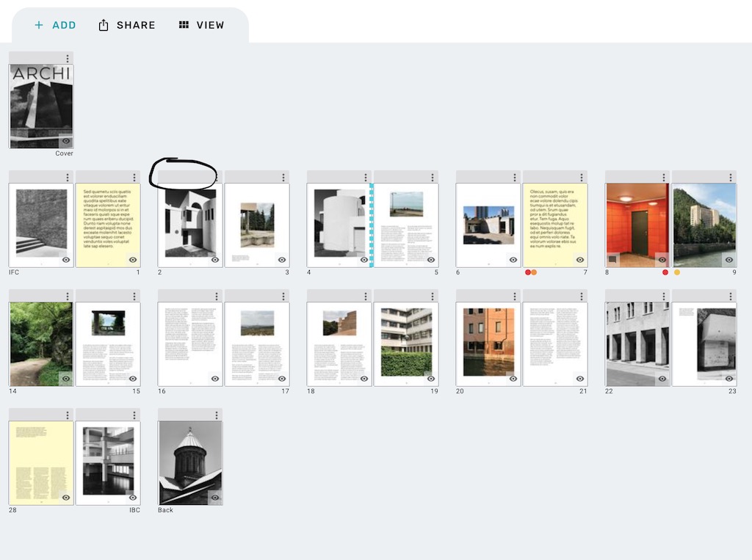Expand the options menu on page 16
Viewport: 752px width, 560px height.
tap(216, 296)
